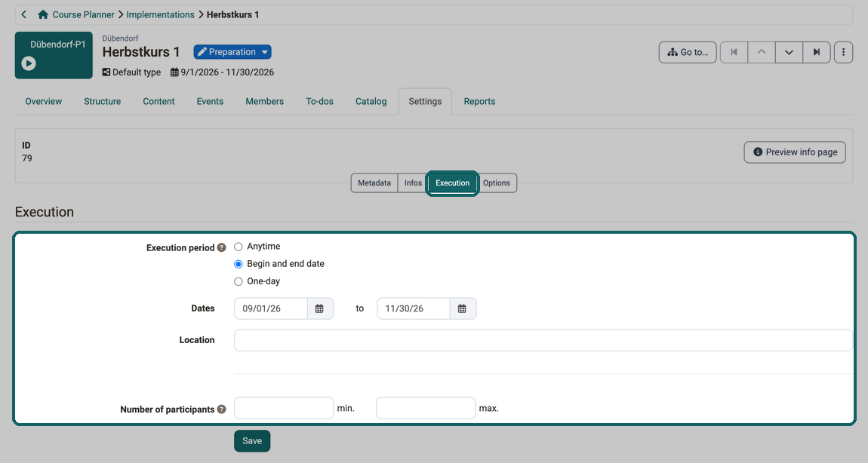Click the Save button
Viewport: 868px width, 463px height.
tap(252, 441)
